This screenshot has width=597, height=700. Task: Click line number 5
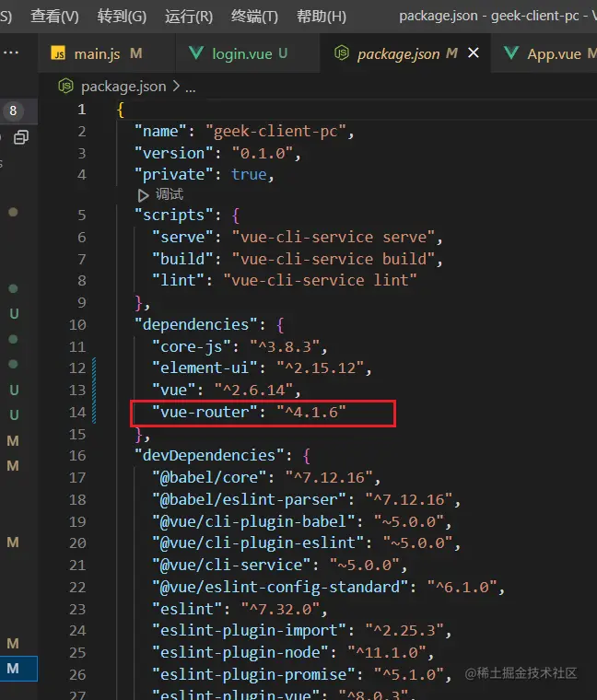pos(82,216)
